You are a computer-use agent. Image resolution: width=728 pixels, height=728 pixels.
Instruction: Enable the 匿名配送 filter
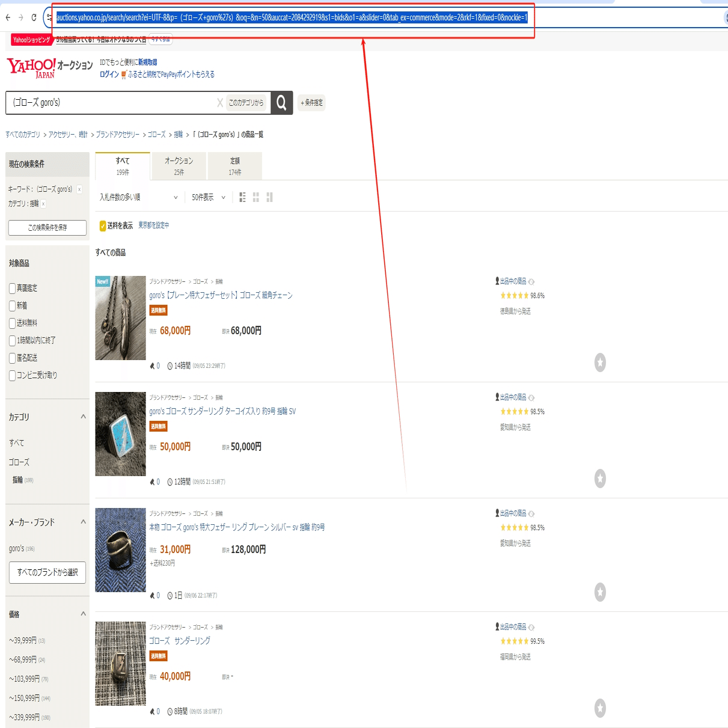tap(13, 358)
